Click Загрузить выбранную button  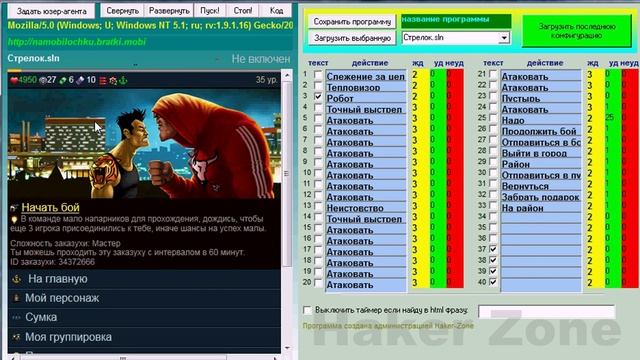click(x=352, y=38)
